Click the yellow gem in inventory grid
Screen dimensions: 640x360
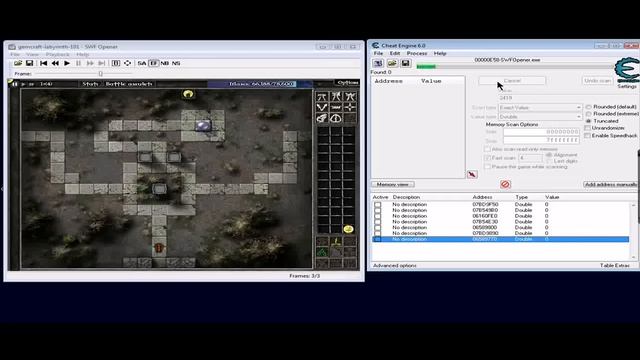click(x=348, y=229)
